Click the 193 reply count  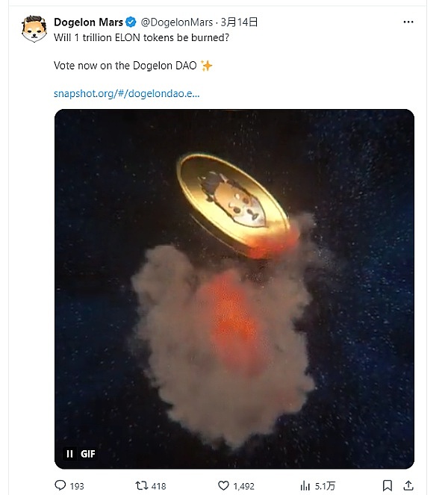[77, 486]
